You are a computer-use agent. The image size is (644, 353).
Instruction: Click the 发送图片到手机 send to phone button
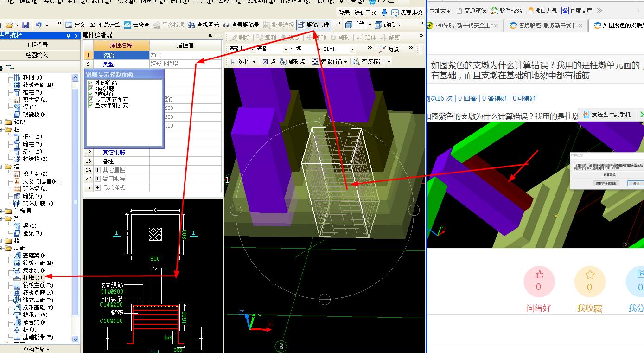point(607,114)
